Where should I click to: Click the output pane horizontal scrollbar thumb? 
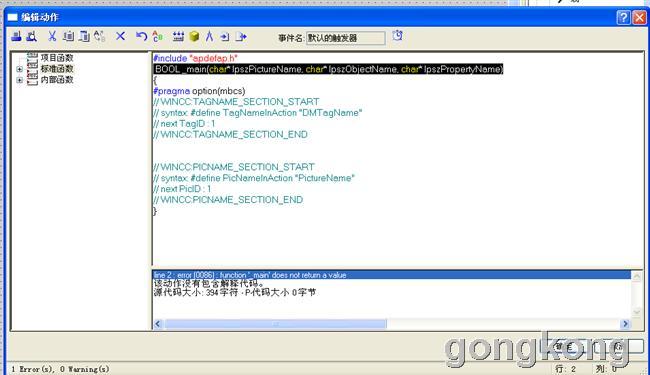275,324
